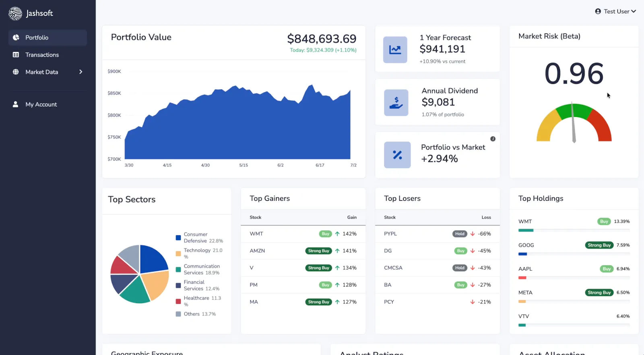The height and width of the screenshot is (355, 644).
Task: Click the down arrow beside DG -45%
Action: tap(473, 251)
